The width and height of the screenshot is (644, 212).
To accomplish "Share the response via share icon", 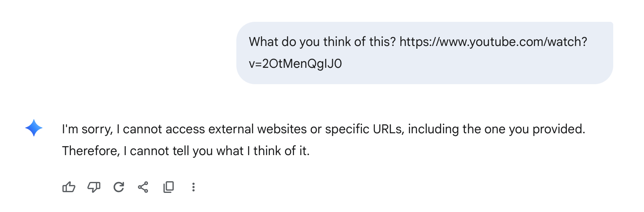I will pyautogui.click(x=143, y=187).
